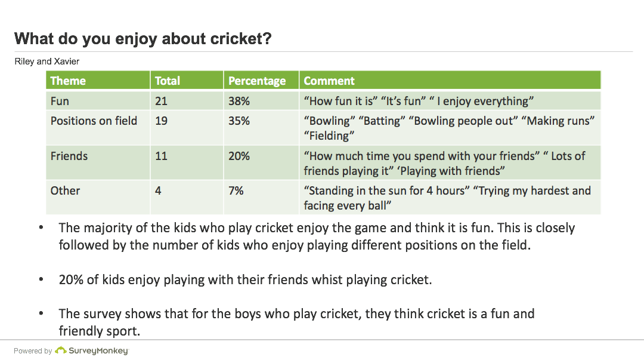Select the 'Total' column header

[x=168, y=81]
